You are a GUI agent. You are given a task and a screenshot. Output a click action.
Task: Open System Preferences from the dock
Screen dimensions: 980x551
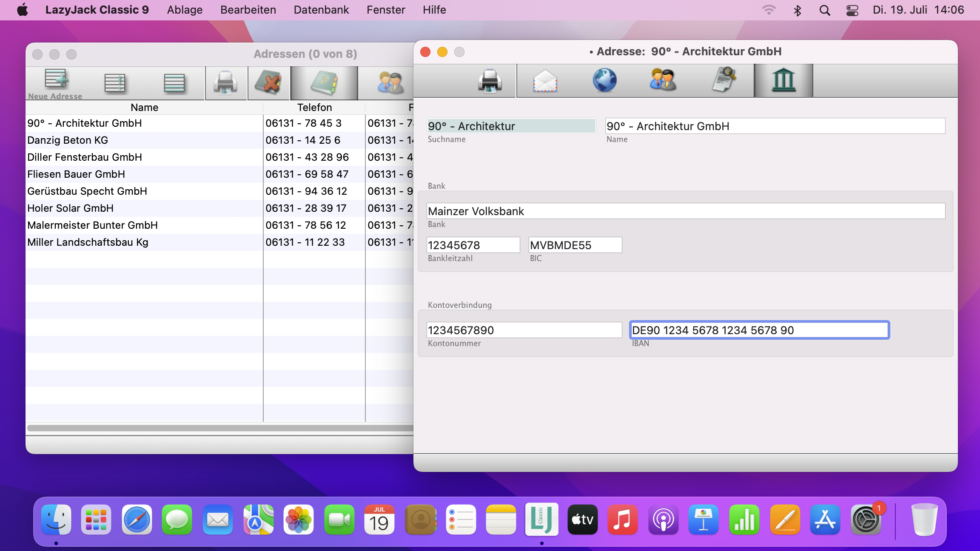pos(866,519)
